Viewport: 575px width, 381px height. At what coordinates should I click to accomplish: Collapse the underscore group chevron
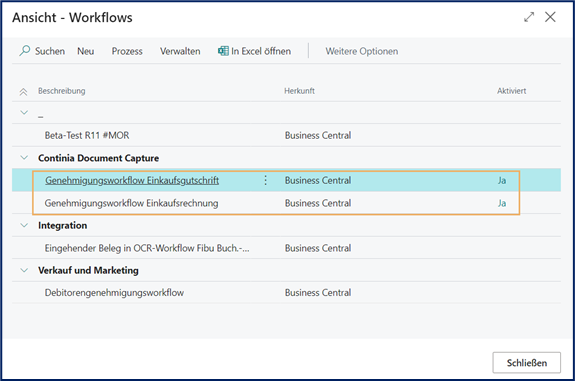[x=24, y=112]
